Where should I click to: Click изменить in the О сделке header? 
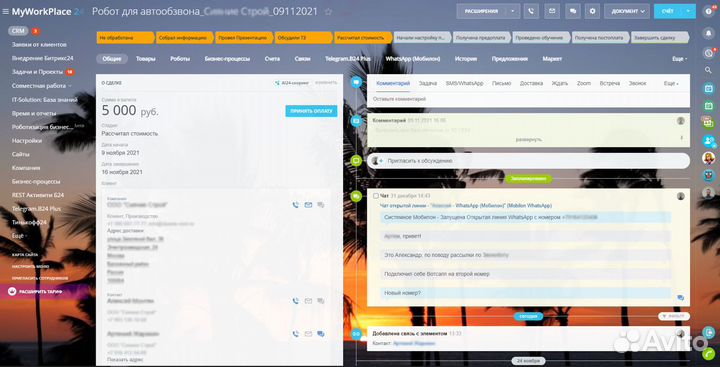pyautogui.click(x=326, y=83)
